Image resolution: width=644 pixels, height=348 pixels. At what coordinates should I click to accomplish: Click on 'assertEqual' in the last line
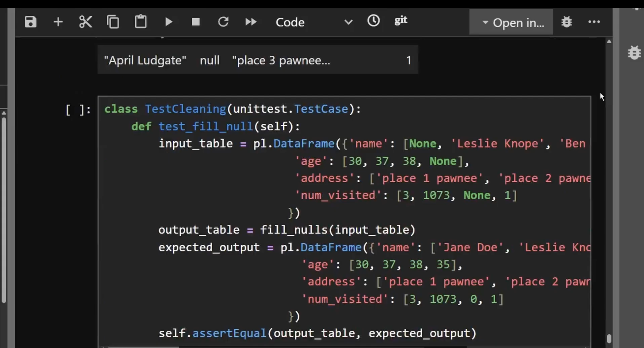[x=229, y=333]
